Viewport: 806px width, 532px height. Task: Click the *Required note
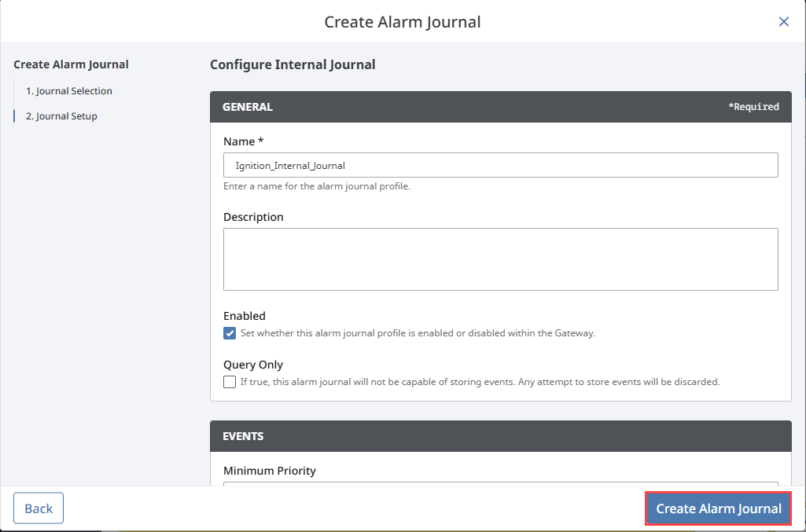pyautogui.click(x=753, y=107)
